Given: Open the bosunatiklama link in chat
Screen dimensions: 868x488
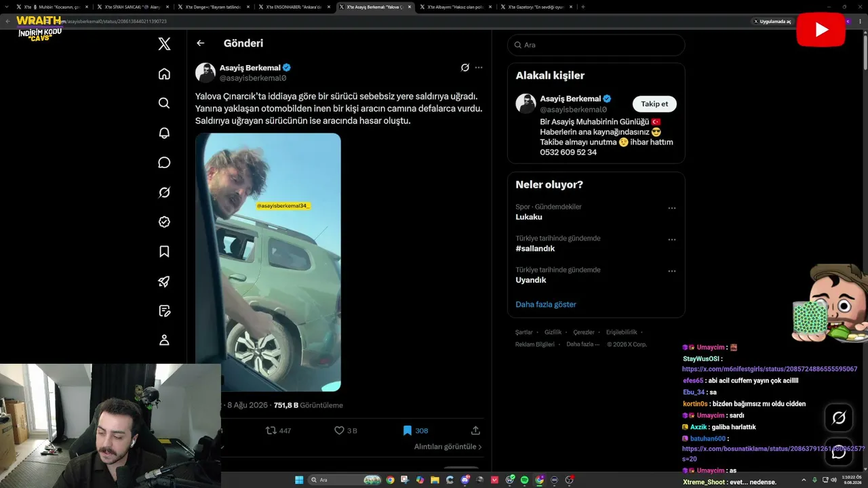Looking at the screenshot, I should click(773, 453).
